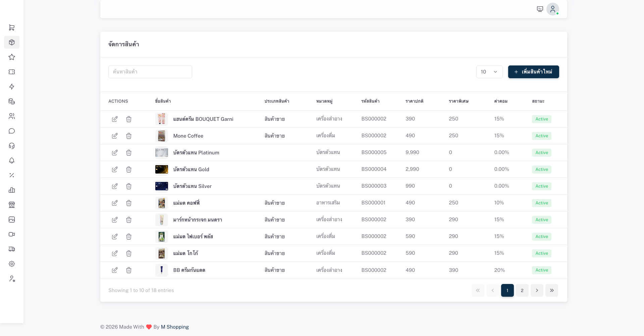Click the Active status badge for Mone Coffee
Image resolution: width=644 pixels, height=336 pixels.
click(541, 136)
